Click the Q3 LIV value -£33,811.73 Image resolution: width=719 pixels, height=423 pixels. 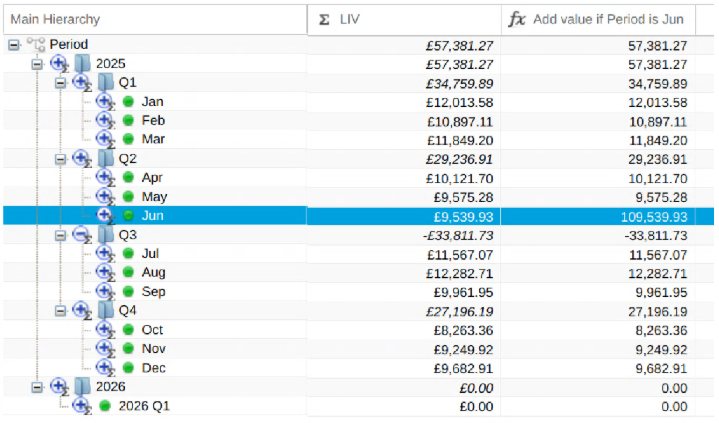pyautogui.click(x=458, y=236)
